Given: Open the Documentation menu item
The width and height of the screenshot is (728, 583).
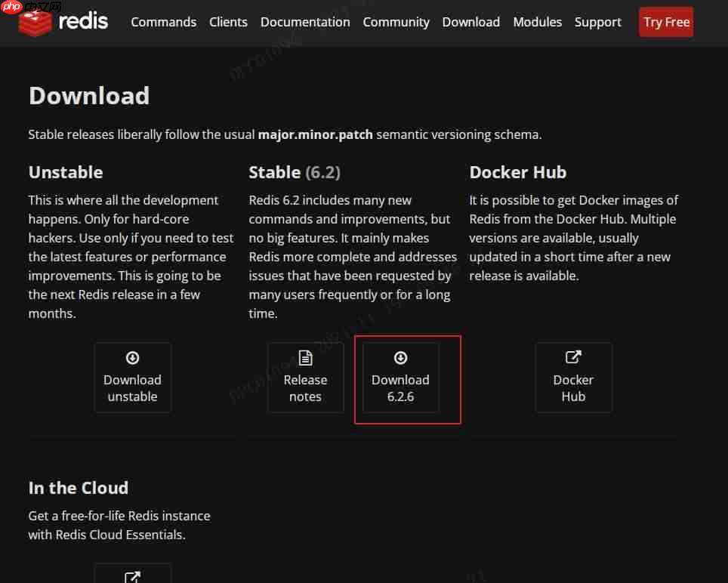Looking at the screenshot, I should point(305,22).
